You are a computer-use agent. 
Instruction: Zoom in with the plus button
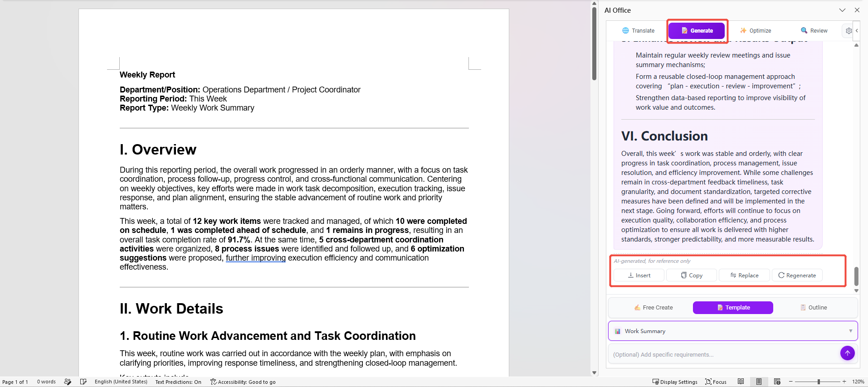[x=844, y=382]
